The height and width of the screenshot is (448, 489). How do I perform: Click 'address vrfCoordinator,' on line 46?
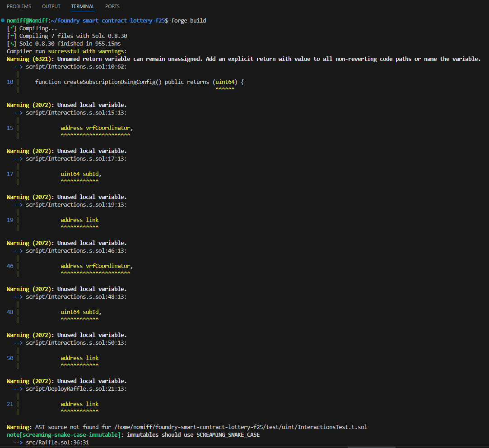[x=97, y=266]
